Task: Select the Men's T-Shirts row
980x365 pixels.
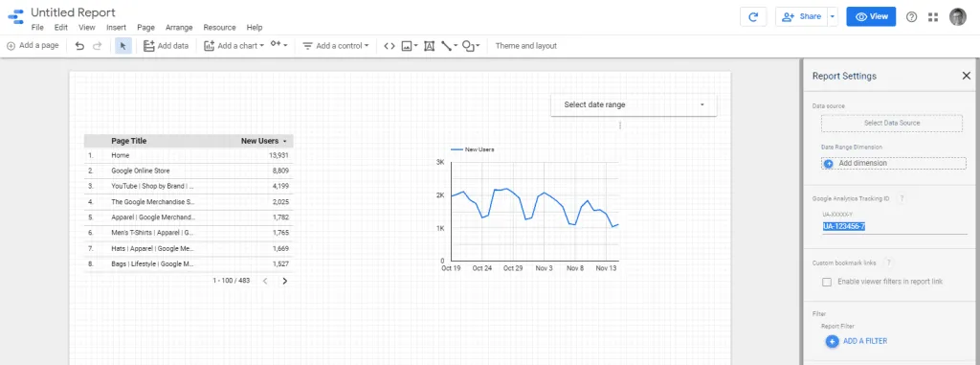Action: [x=189, y=233]
